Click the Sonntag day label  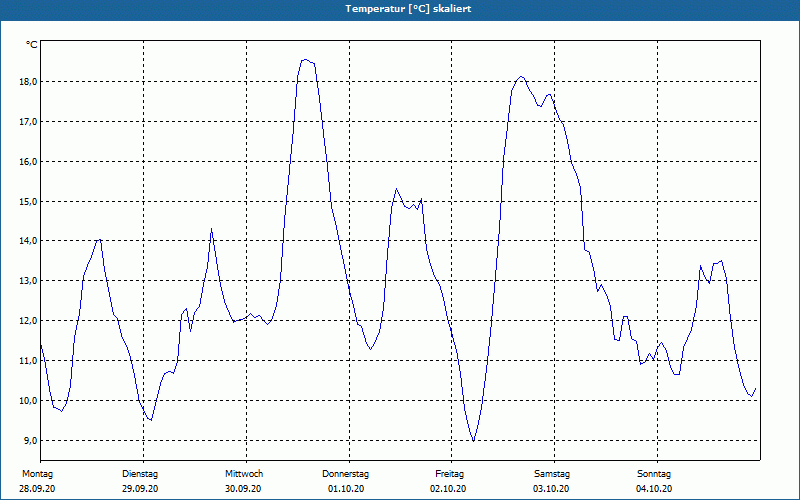click(654, 474)
